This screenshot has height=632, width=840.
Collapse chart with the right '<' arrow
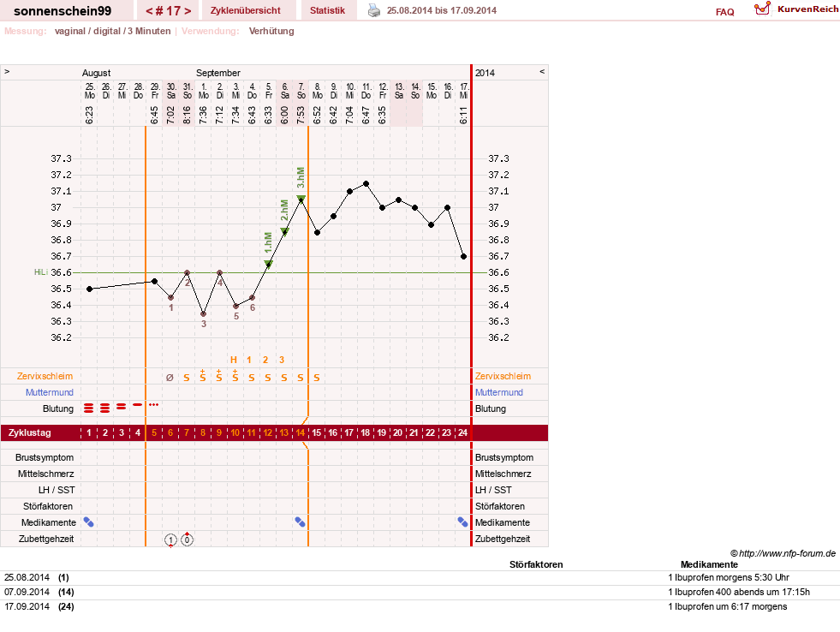542,71
